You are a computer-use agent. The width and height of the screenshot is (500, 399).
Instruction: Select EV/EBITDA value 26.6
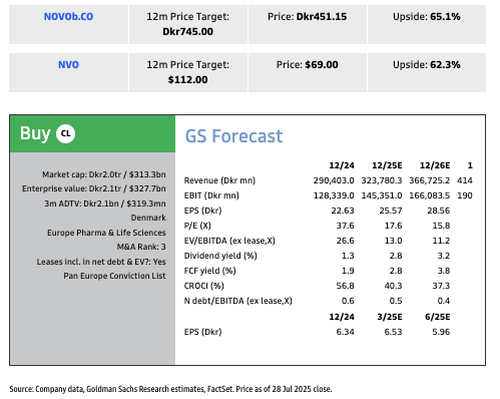(345, 241)
